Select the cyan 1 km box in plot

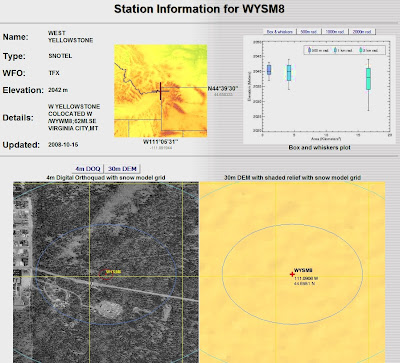[289, 73]
